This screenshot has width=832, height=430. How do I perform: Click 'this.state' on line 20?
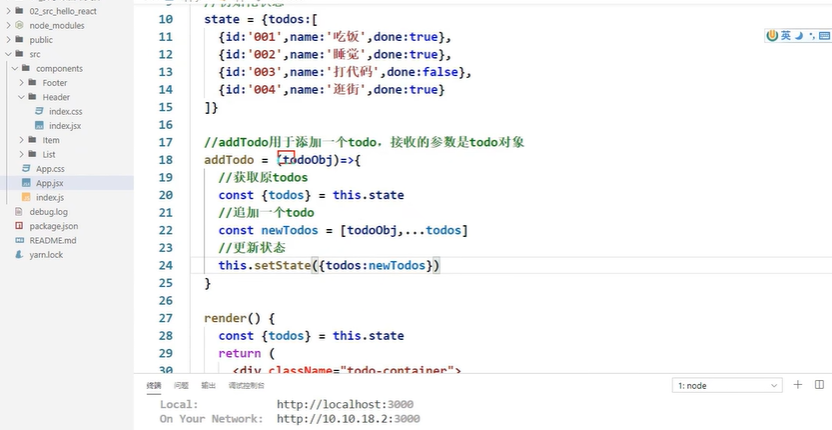click(x=368, y=195)
